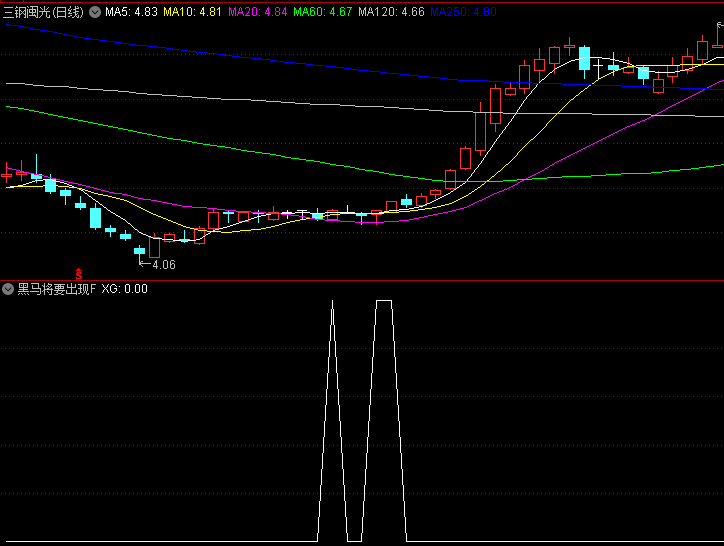Click the magenta MA20: 4.84 label
Image resolution: width=724 pixels, height=546 pixels.
(258, 12)
